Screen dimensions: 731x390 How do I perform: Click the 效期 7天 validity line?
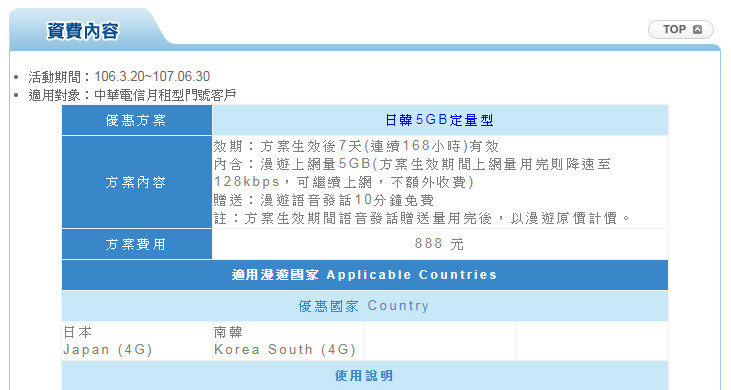[x=356, y=146]
